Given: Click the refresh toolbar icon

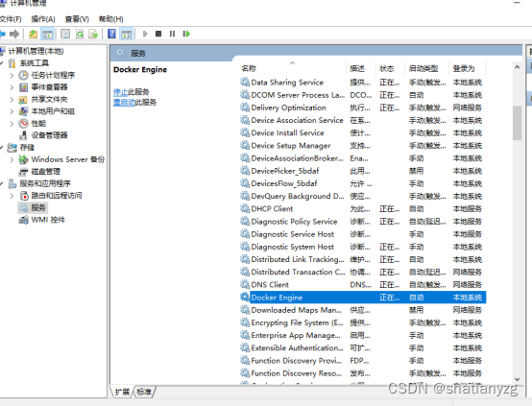Looking at the screenshot, I should pos(80,34).
